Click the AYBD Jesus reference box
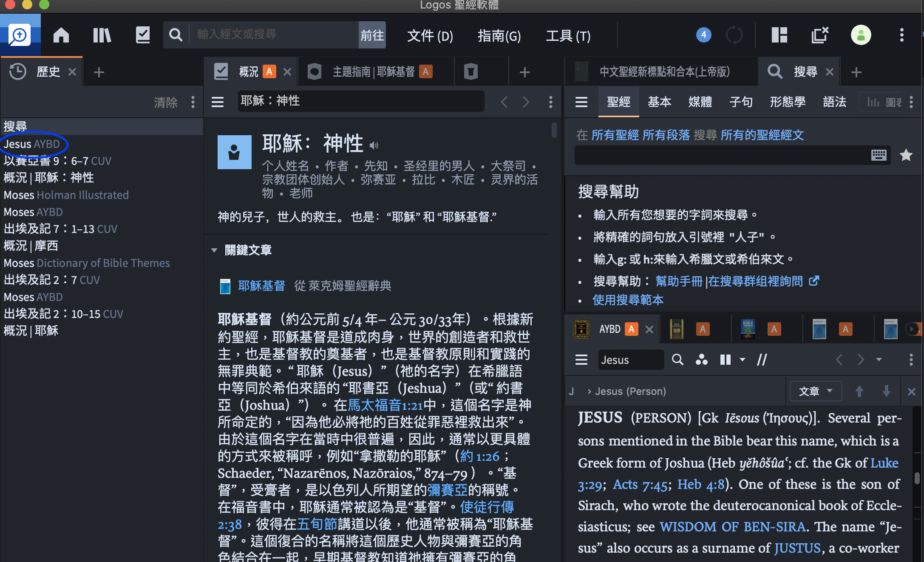 (631, 360)
